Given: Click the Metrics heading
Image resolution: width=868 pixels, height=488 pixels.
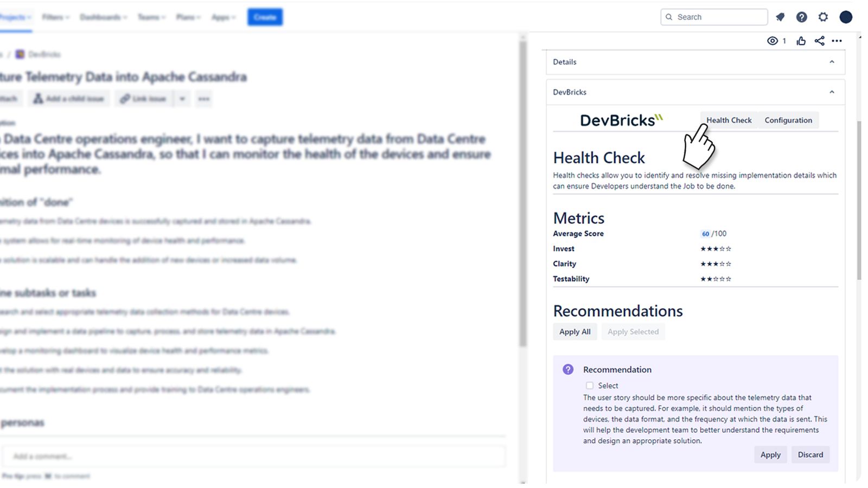Looking at the screenshot, I should [x=578, y=218].
